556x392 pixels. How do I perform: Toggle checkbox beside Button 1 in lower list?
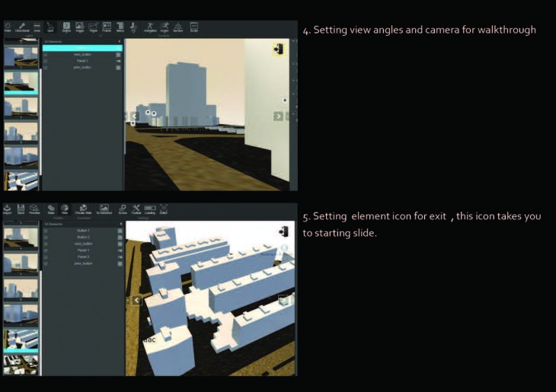[46, 231]
